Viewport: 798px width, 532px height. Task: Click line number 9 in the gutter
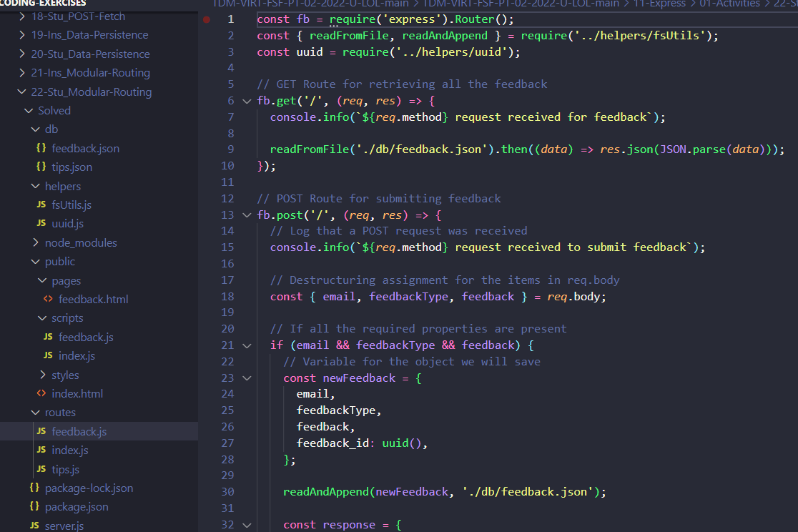pos(230,149)
